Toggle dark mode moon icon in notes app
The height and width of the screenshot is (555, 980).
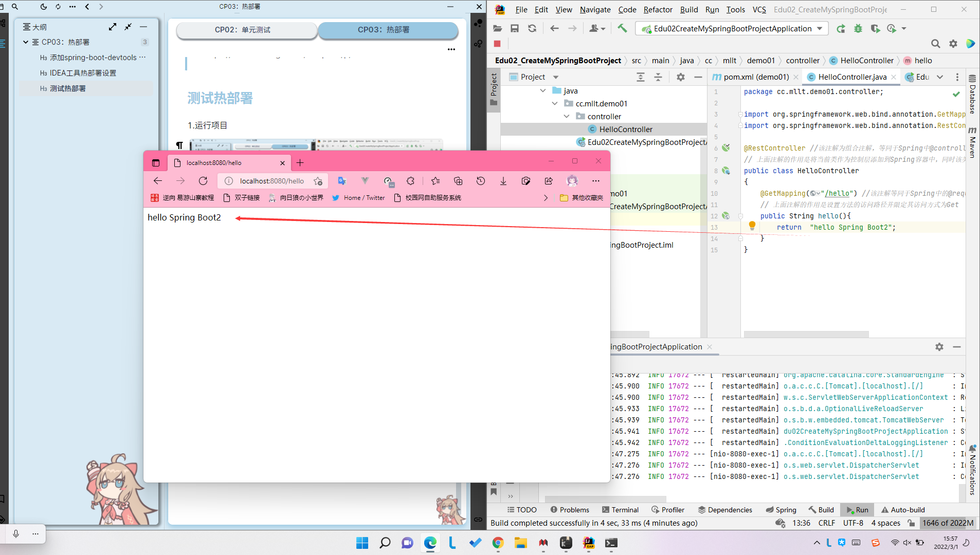43,7
